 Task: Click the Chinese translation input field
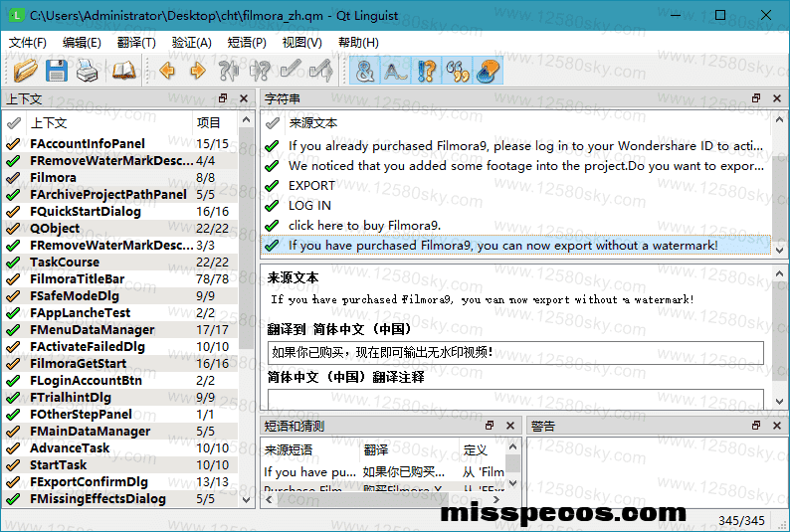tap(515, 352)
